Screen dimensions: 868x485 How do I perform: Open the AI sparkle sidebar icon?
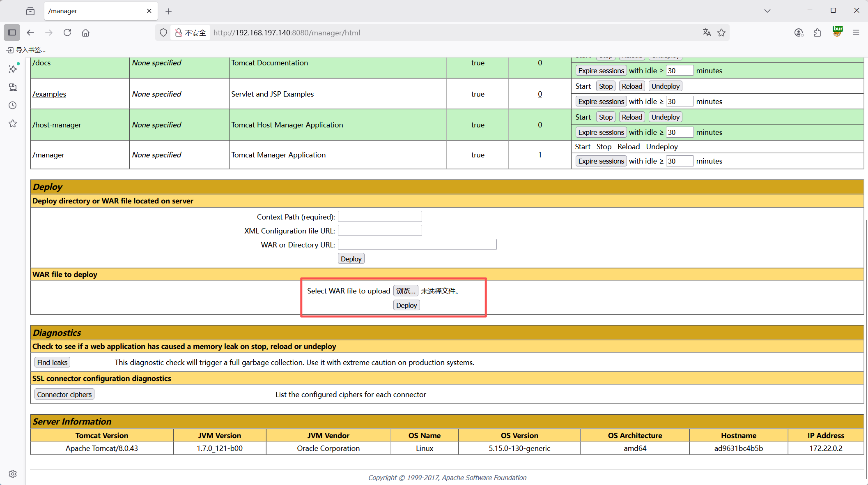[13, 68]
